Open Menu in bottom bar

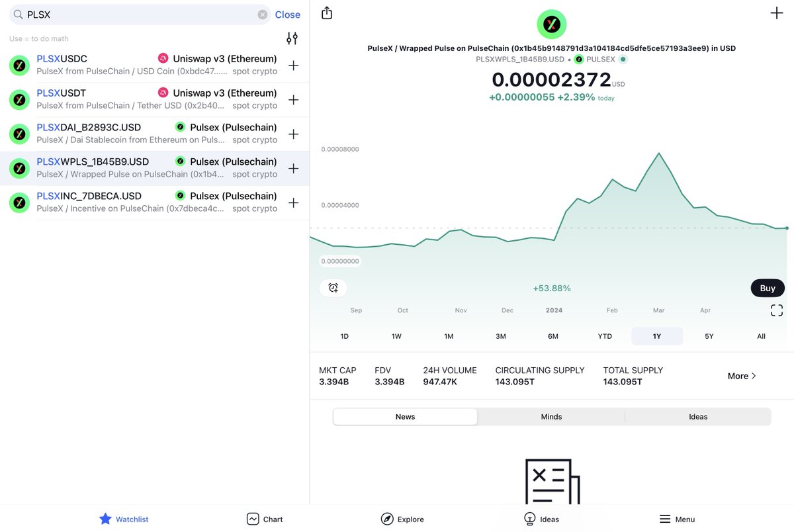coord(677,519)
